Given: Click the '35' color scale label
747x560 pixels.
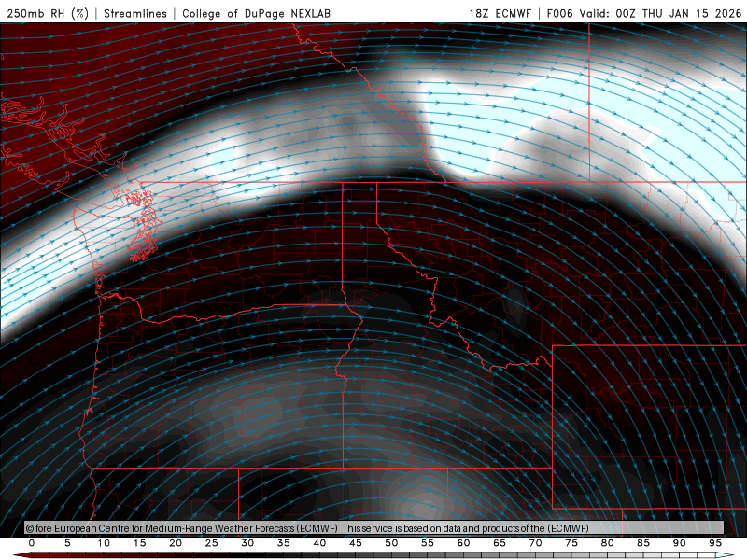Looking at the screenshot, I should (284, 543).
